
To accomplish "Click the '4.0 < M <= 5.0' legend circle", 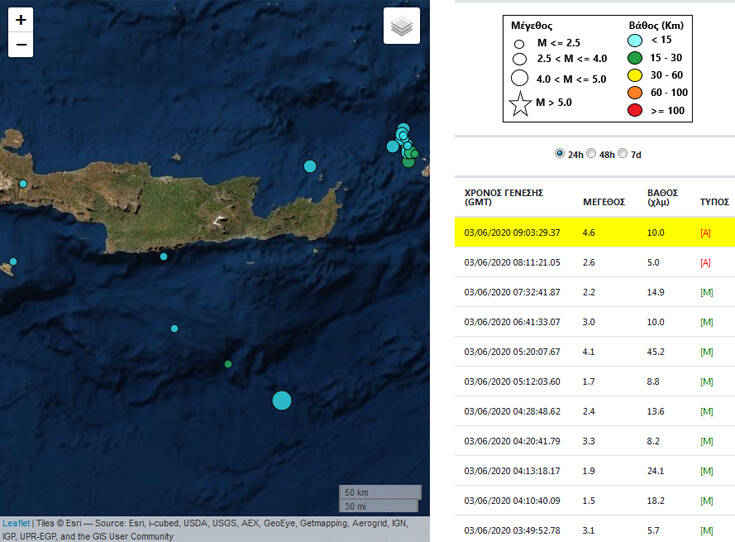I will point(519,78).
